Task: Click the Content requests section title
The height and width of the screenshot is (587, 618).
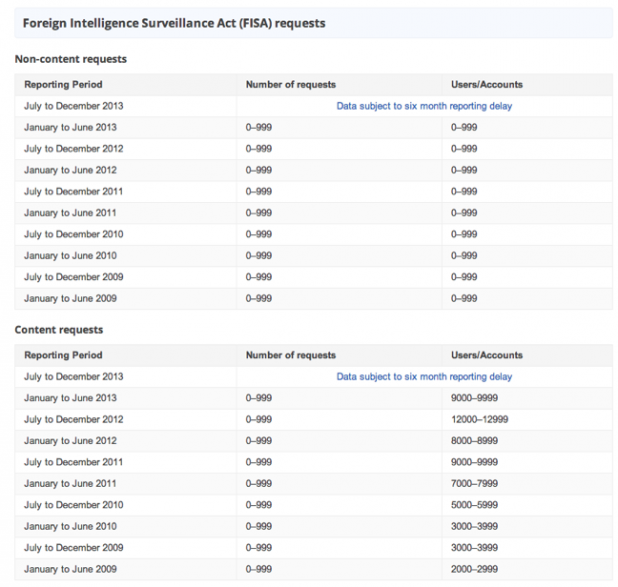Action: point(59,330)
